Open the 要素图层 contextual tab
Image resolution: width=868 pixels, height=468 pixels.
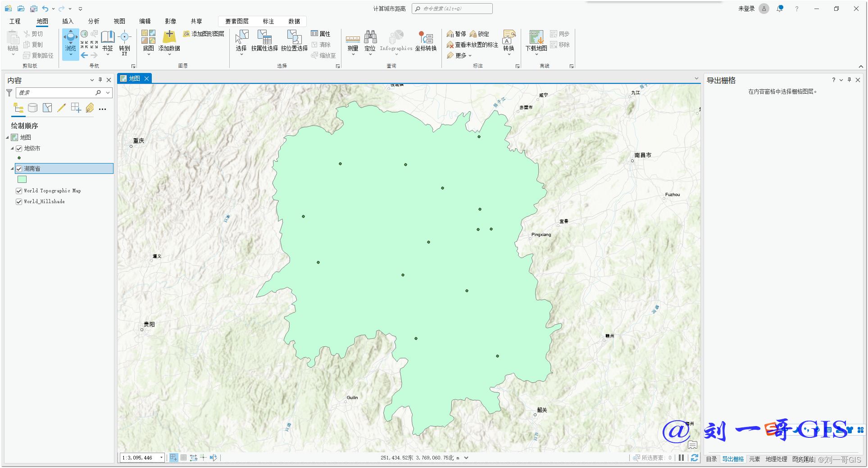point(237,21)
